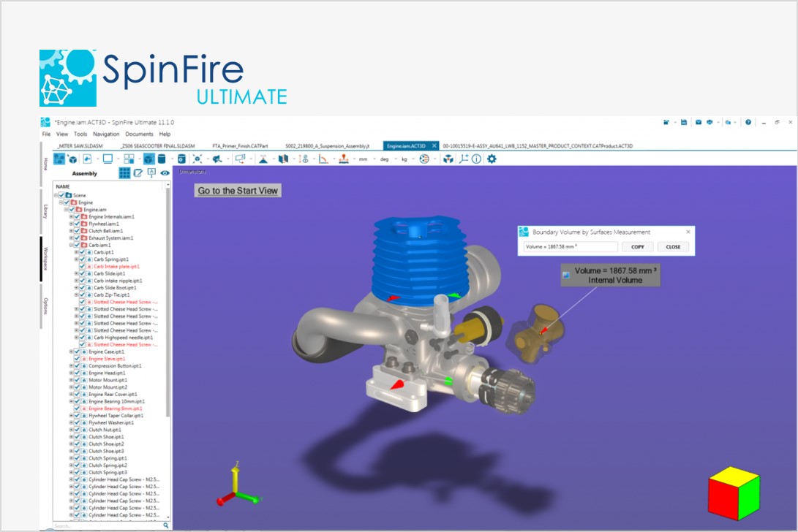Toggle the eye visibility icon in Assembly panel
The image size is (798, 532).
165,173
